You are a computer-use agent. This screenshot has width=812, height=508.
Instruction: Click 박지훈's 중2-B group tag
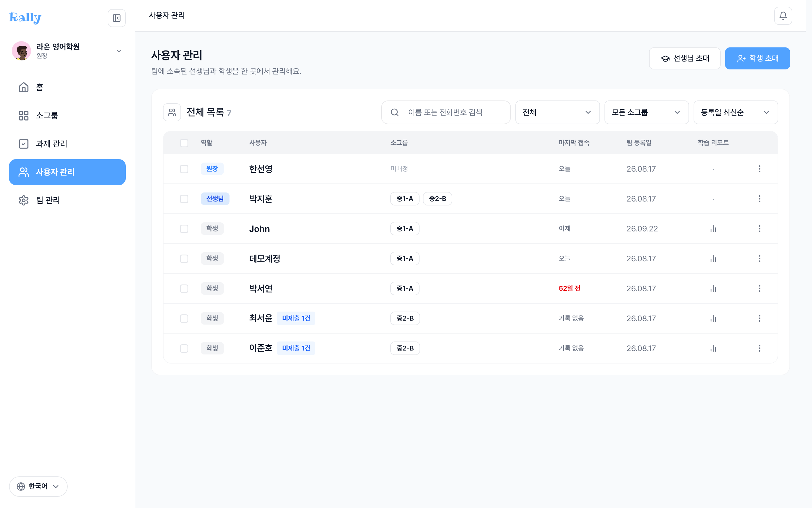pyautogui.click(x=438, y=199)
